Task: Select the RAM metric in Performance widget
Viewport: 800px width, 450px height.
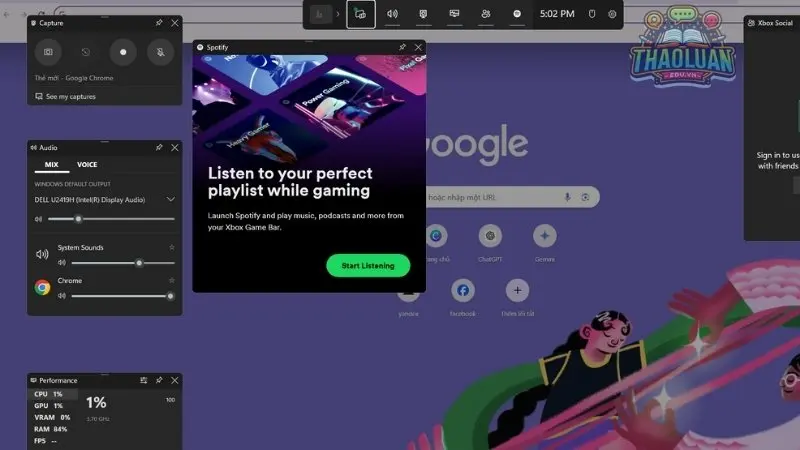Action: tap(46, 428)
